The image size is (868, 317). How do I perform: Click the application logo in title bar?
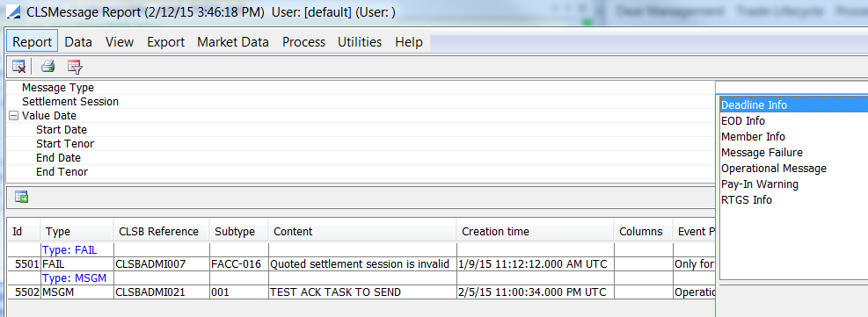14,12
